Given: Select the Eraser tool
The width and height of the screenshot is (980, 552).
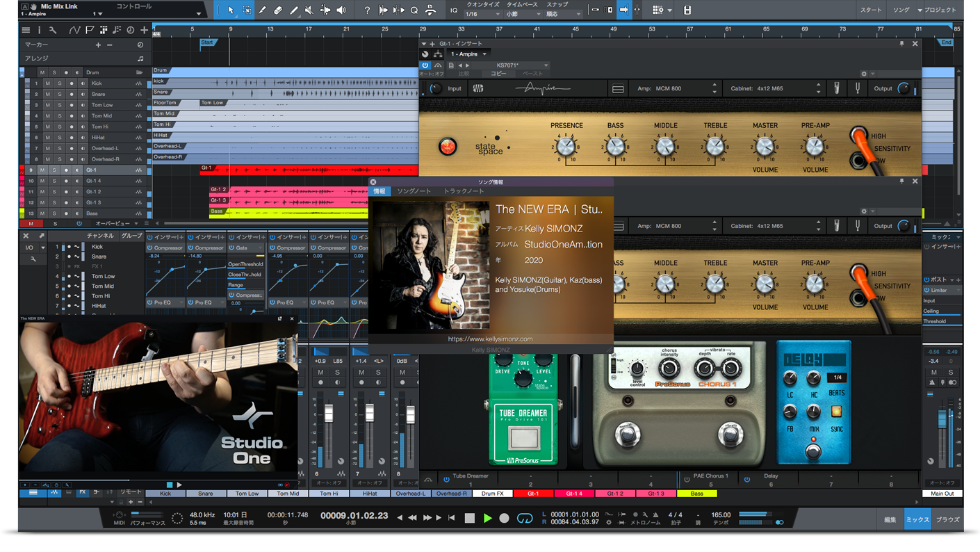Looking at the screenshot, I should click(278, 10).
